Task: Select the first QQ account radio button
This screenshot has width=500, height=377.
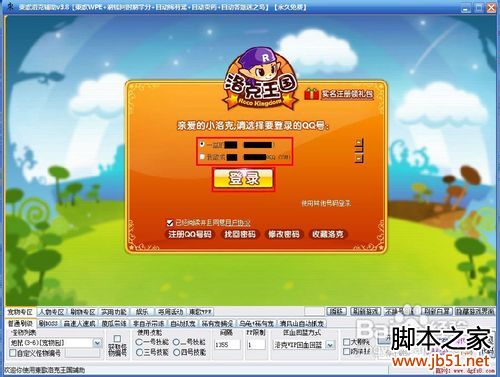Action: pos(202,144)
